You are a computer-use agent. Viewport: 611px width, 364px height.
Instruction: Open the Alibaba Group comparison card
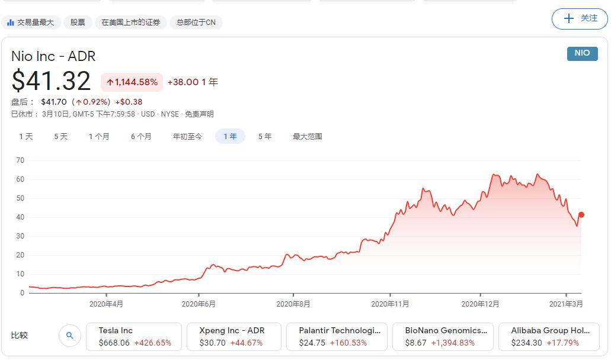coord(549,336)
